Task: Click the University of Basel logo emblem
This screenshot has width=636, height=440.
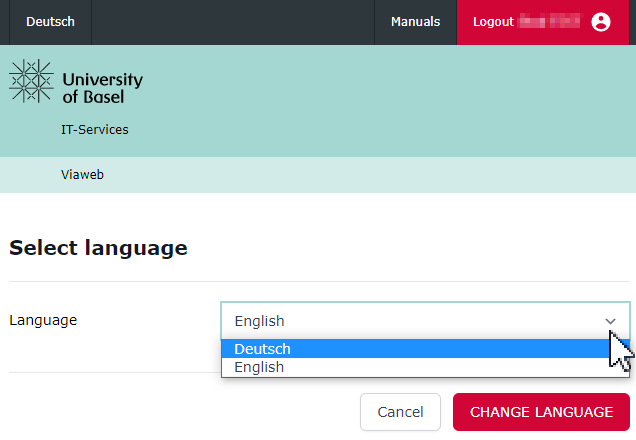Action: coord(31,81)
